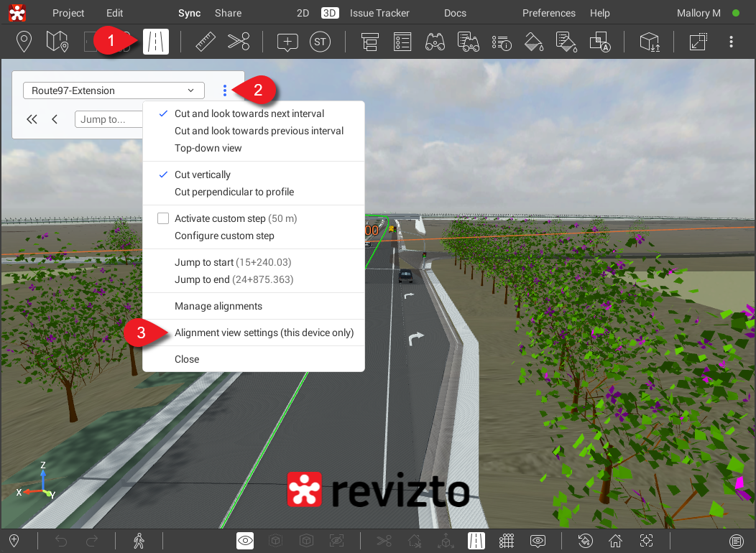The width and height of the screenshot is (756, 553).
Task: Select the Ruler measurement tool
Action: 206,42
